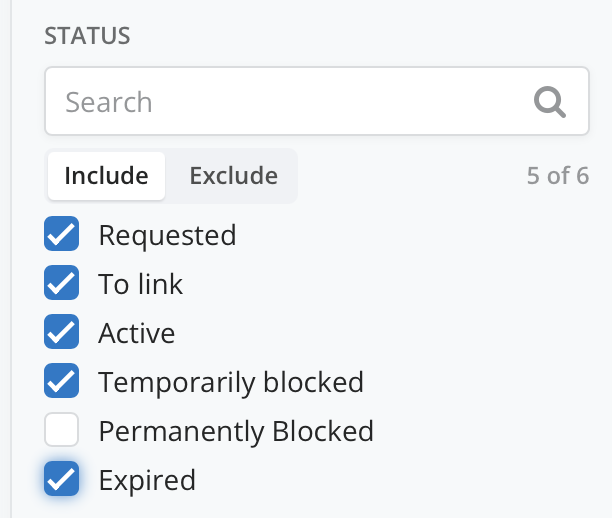Viewport: 612px width, 518px height.
Task: Click the left panel vertical border
Action: (11, 260)
